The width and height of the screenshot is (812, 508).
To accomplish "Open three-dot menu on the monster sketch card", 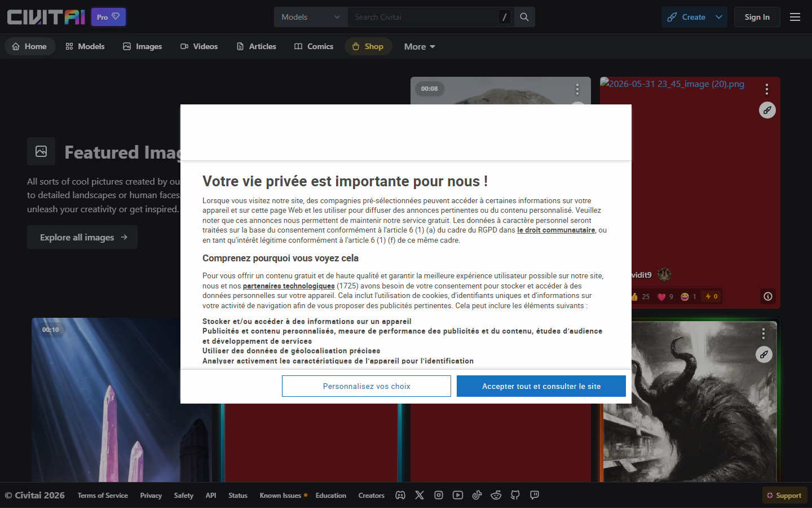I will [764, 333].
